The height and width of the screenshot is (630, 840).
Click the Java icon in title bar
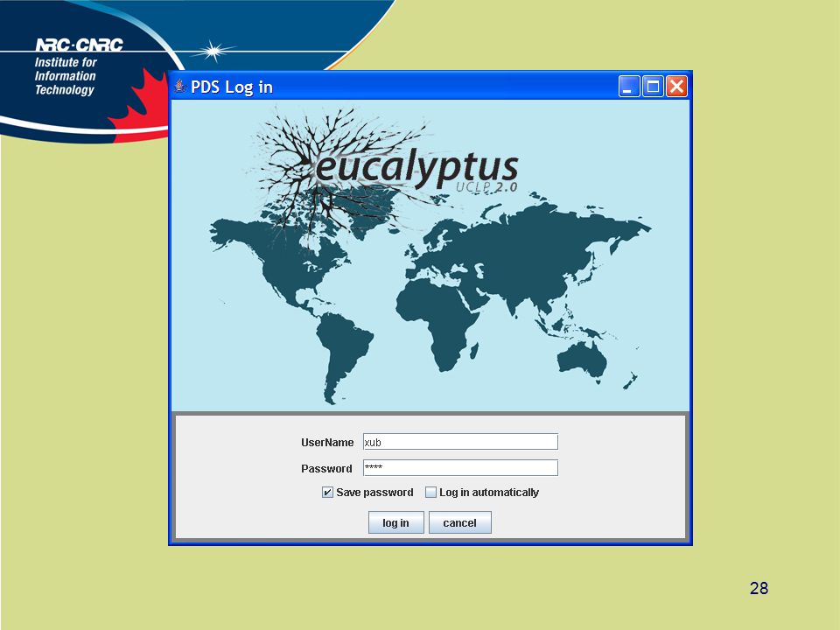(180, 87)
